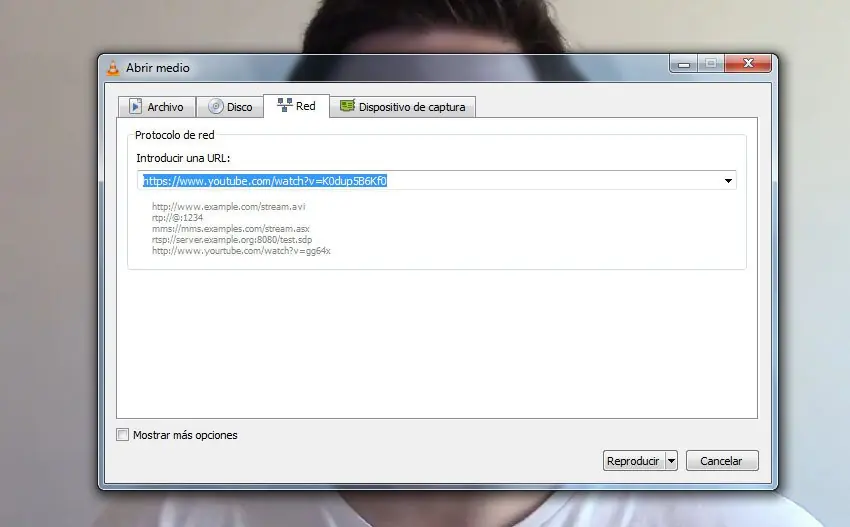Open the Dispositivo de captura tab

coord(402,107)
